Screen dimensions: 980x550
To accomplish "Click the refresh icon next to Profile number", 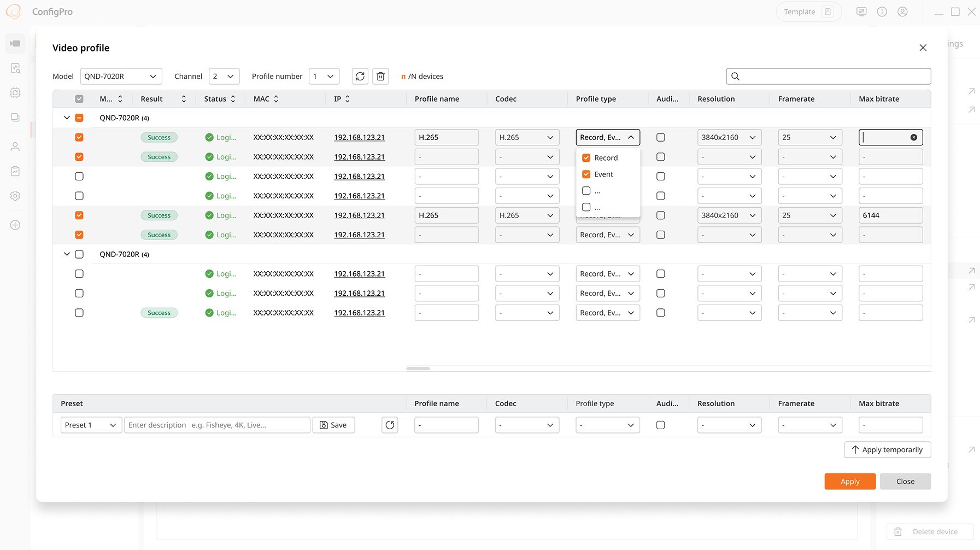I will 360,77.
